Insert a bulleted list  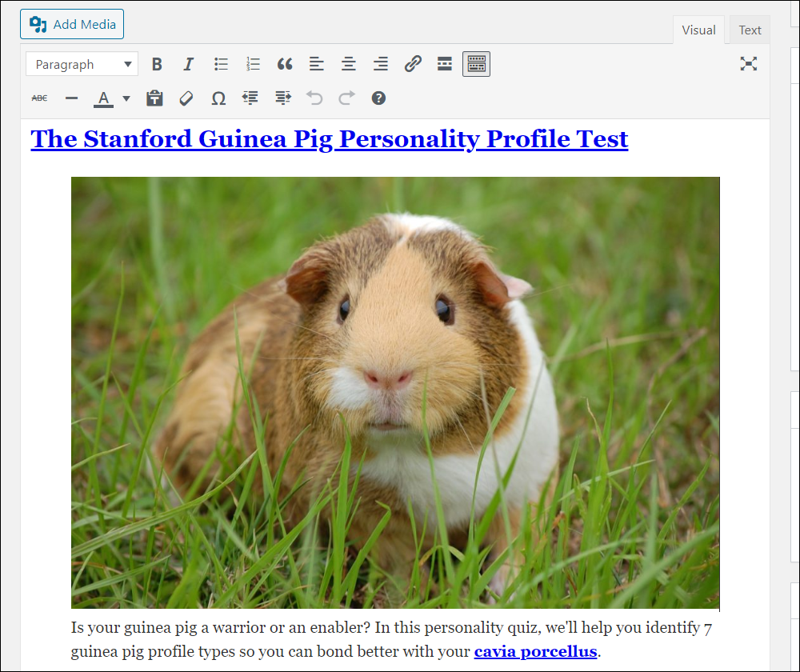(x=221, y=64)
